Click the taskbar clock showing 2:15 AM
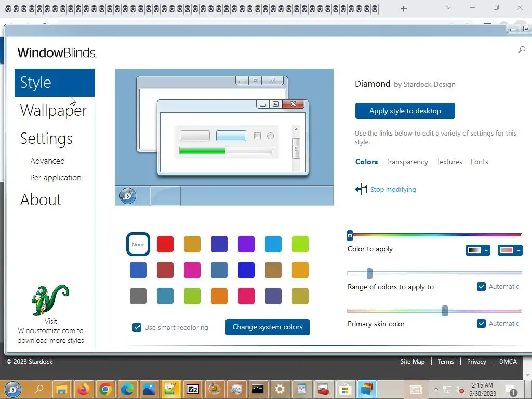The image size is (532, 399). pyautogui.click(x=483, y=390)
